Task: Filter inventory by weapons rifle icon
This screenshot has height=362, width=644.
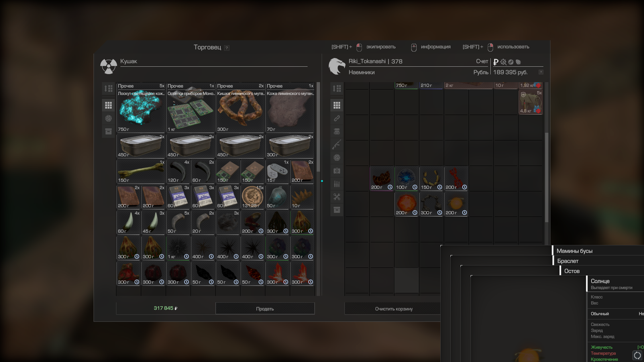Action: coord(337,144)
